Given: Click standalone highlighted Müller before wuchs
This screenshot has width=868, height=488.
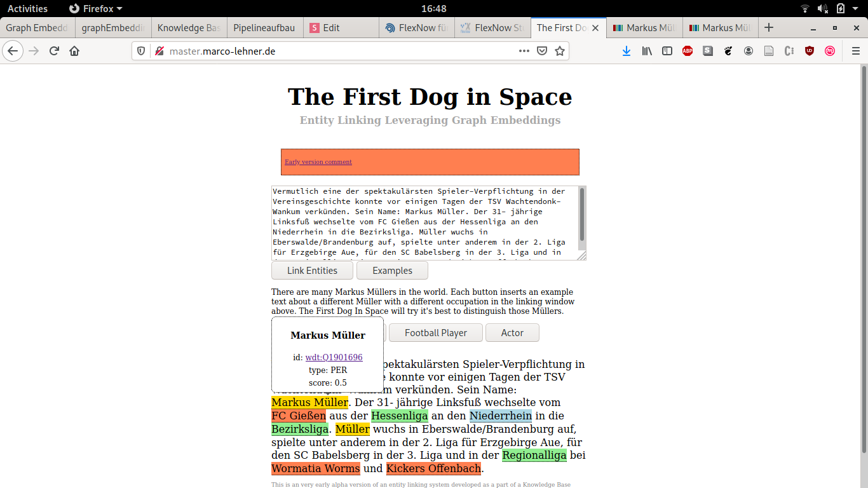Looking at the screenshot, I should tap(353, 429).
